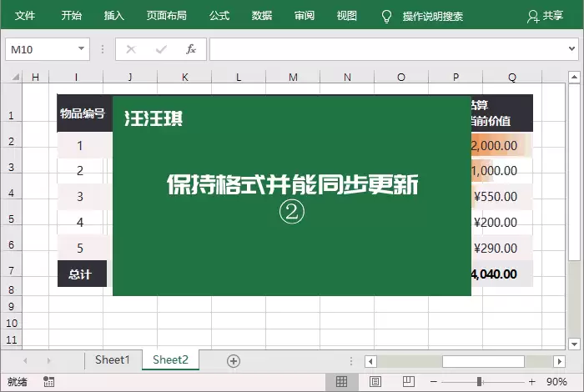Select row 10 header
Screen dimensions: 584x392
11,323
